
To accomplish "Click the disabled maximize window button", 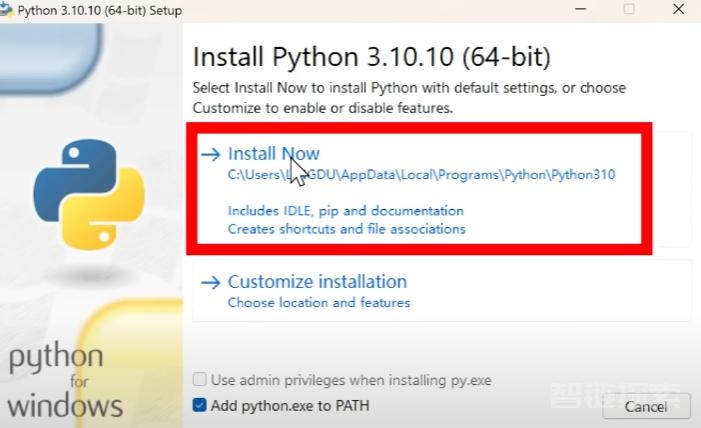I will pyautogui.click(x=629, y=9).
